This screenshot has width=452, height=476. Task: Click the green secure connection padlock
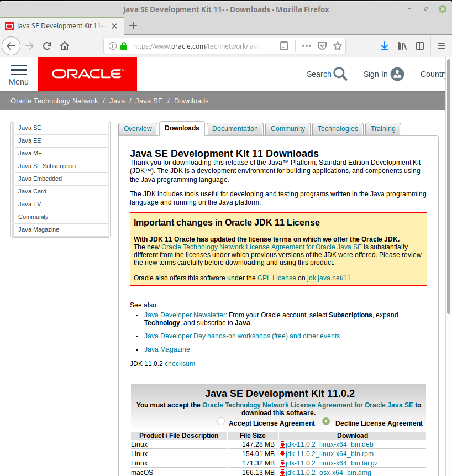pos(124,46)
